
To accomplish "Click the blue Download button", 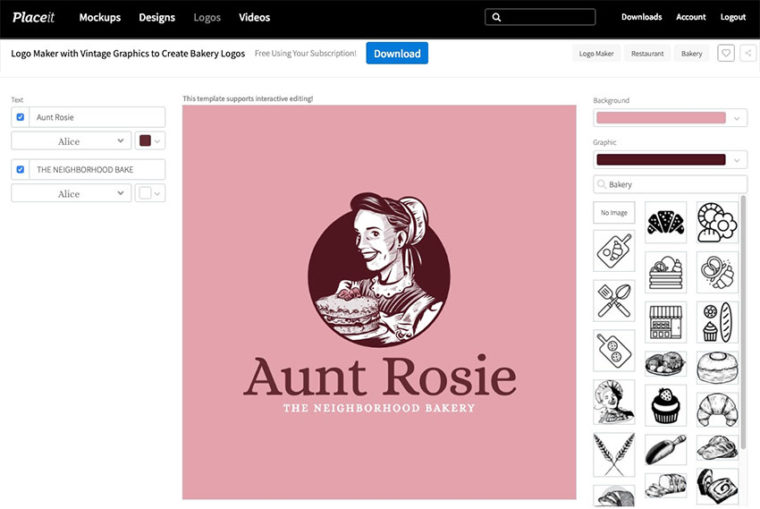I will point(396,53).
